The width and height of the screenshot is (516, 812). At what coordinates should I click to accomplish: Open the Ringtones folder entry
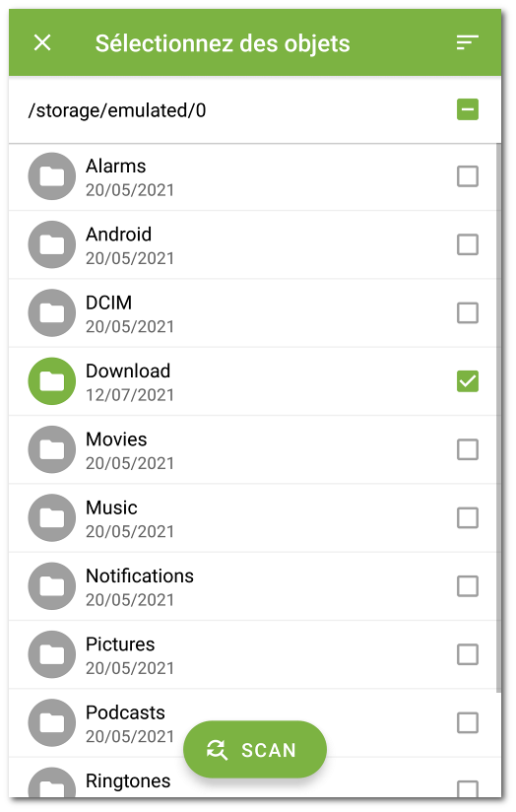pyautogui.click(x=252, y=778)
